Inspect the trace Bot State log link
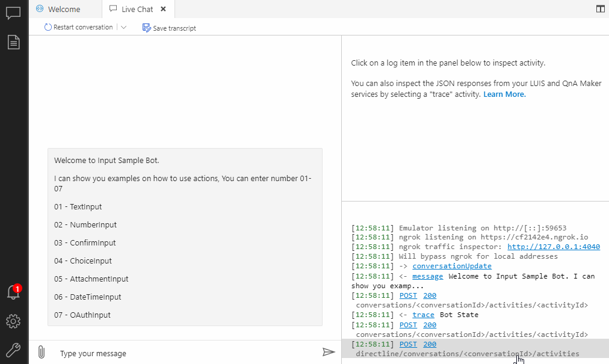The height and width of the screenshot is (364, 609). pos(423,315)
